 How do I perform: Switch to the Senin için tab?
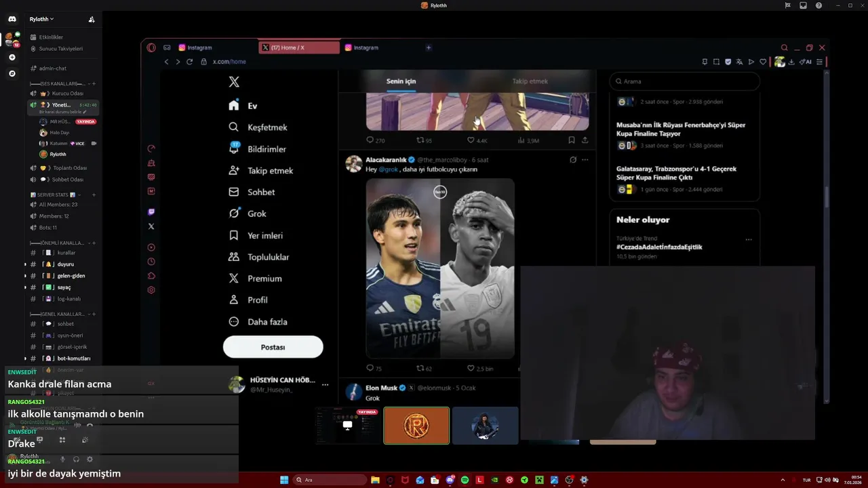pos(401,81)
